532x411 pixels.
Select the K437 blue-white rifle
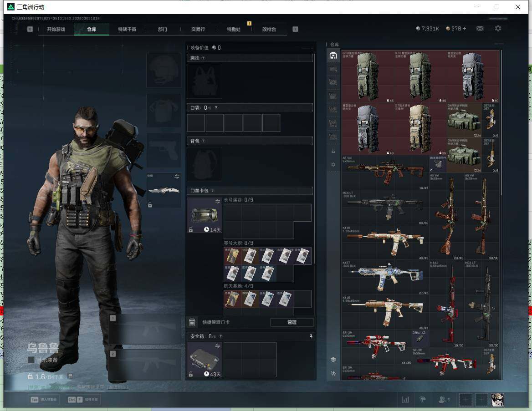click(386, 277)
